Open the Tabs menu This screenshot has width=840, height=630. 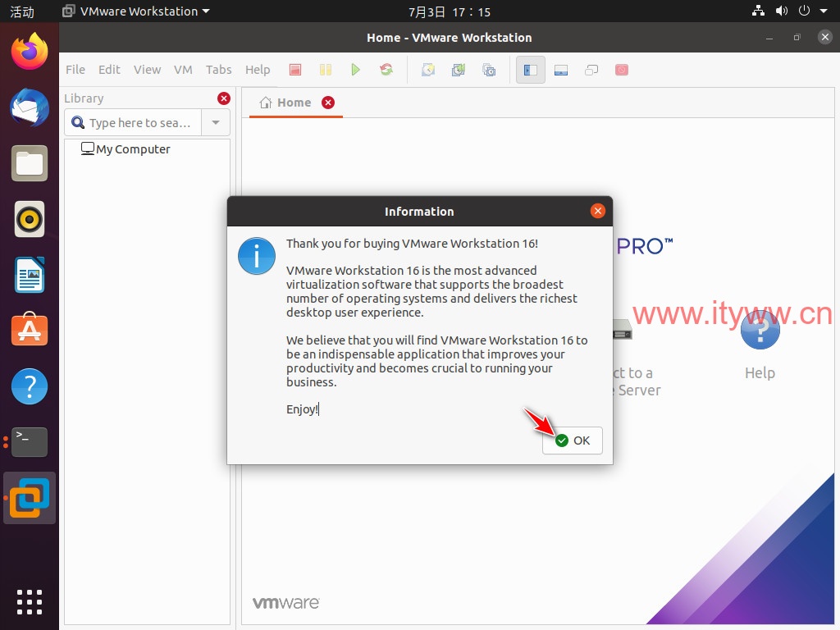pyautogui.click(x=218, y=70)
